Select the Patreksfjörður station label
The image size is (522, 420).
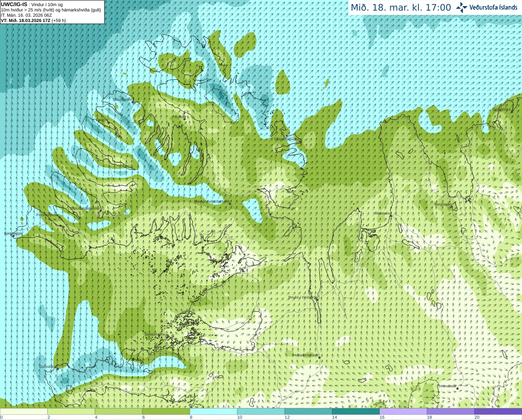pyautogui.click(x=47, y=215)
